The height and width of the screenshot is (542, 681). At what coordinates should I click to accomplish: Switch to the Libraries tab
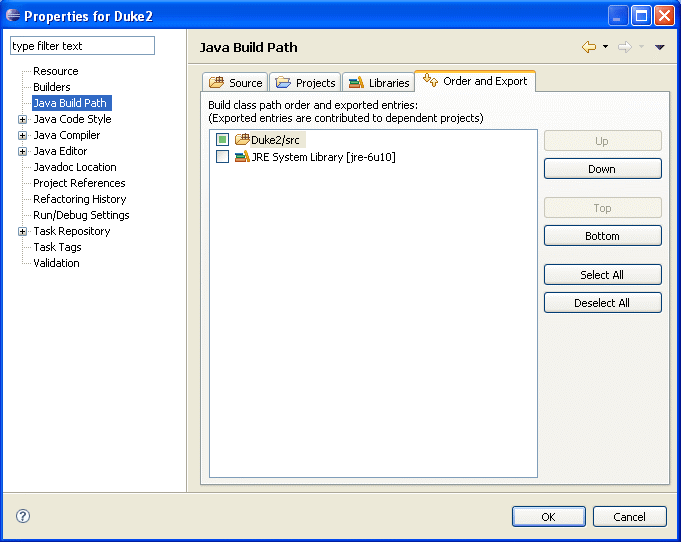click(379, 83)
